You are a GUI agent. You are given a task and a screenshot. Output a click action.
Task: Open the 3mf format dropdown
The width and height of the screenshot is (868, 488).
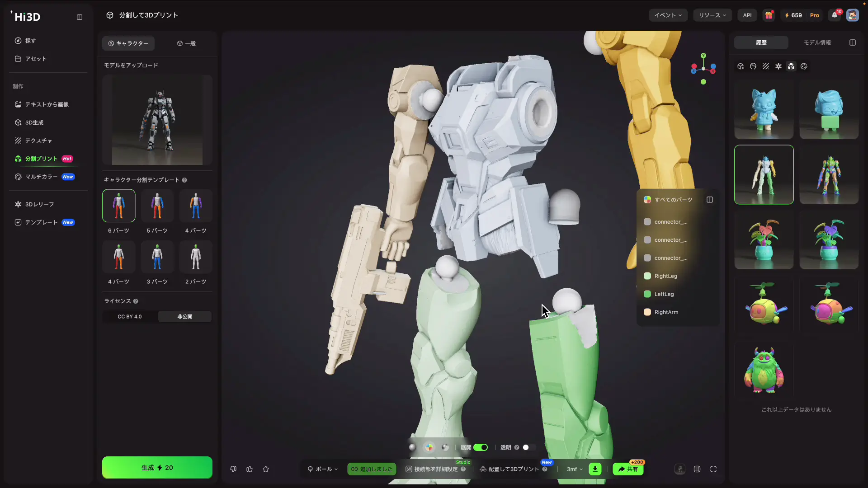575,469
